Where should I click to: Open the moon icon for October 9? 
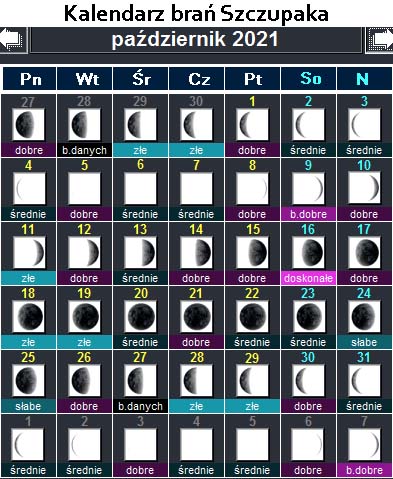(x=308, y=188)
